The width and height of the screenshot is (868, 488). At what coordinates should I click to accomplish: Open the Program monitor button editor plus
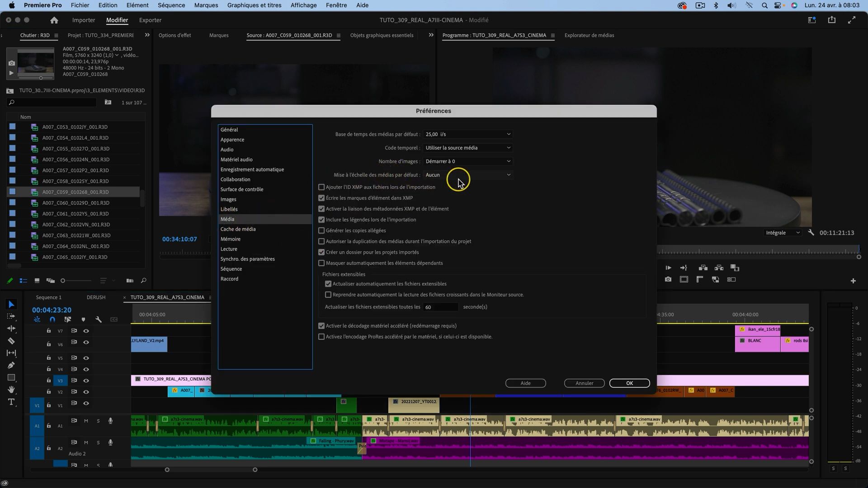pos(853,281)
